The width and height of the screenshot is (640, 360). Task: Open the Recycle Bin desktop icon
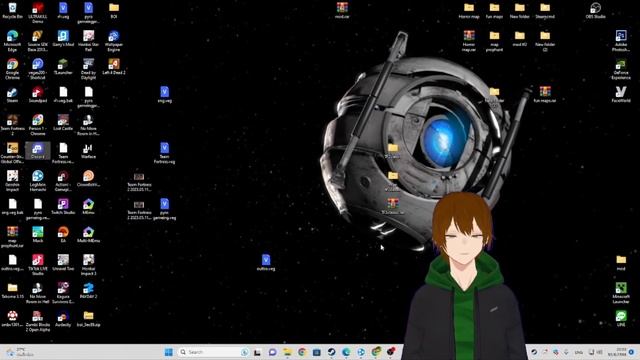pos(12,11)
